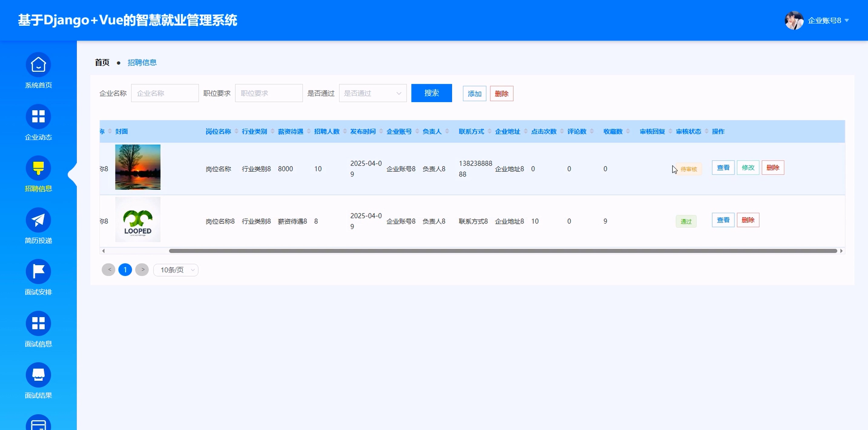Open 面试安排 flag icon
The width and height of the screenshot is (868, 430).
pos(38,272)
